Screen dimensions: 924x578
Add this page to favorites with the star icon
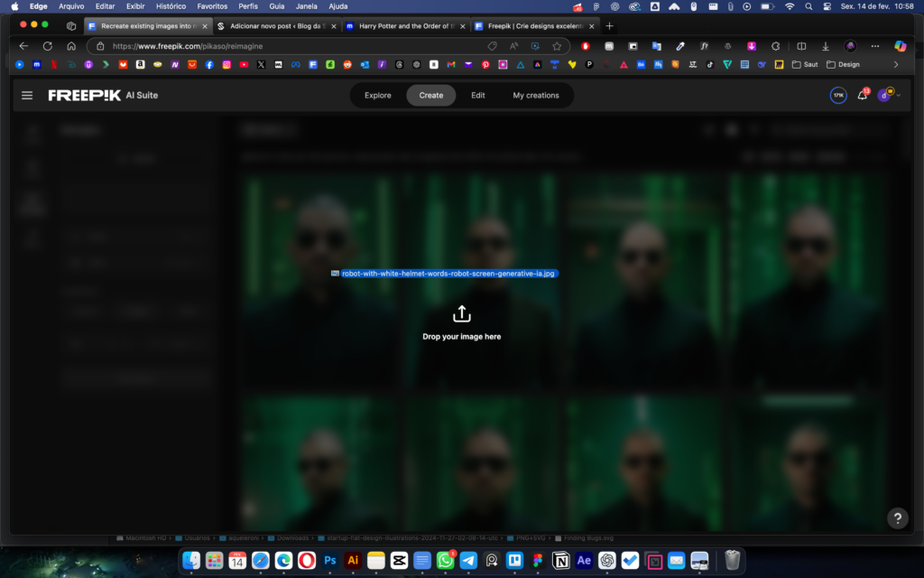click(x=557, y=46)
